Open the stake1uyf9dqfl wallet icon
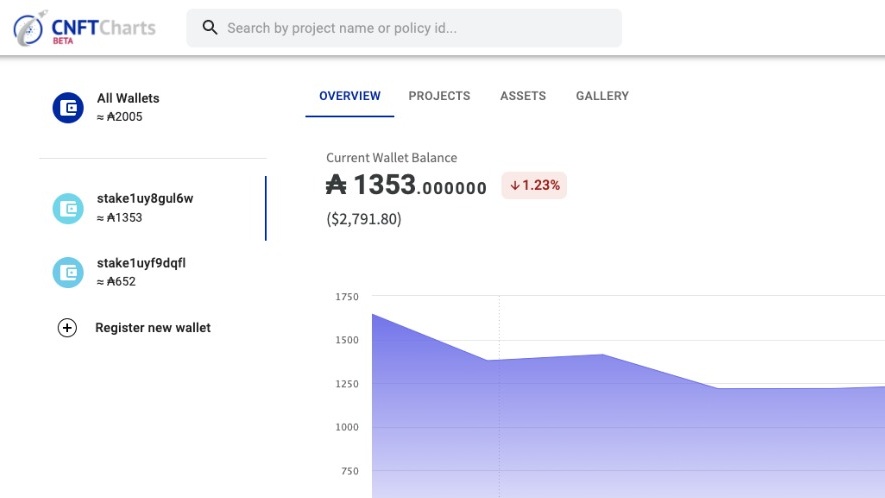Screen dimensions: 885x498 point(68,272)
